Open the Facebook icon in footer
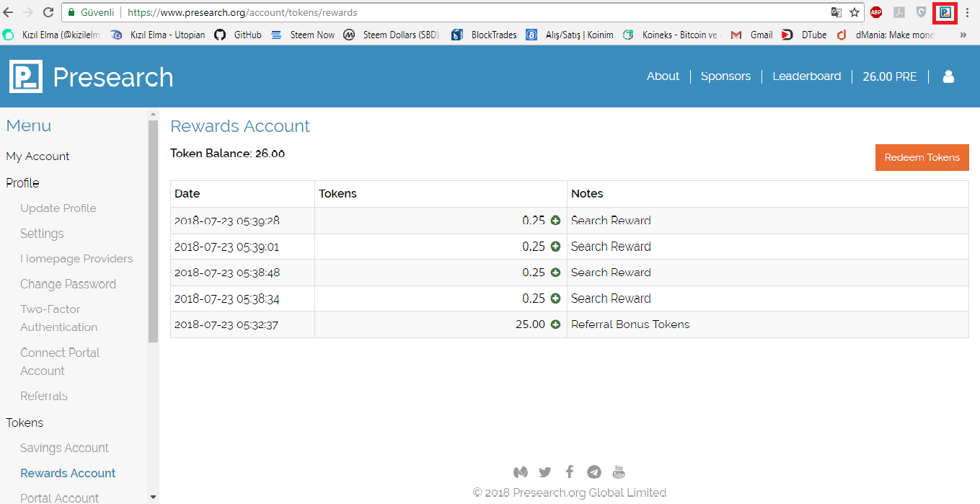Image resolution: width=980 pixels, height=504 pixels. (570, 472)
